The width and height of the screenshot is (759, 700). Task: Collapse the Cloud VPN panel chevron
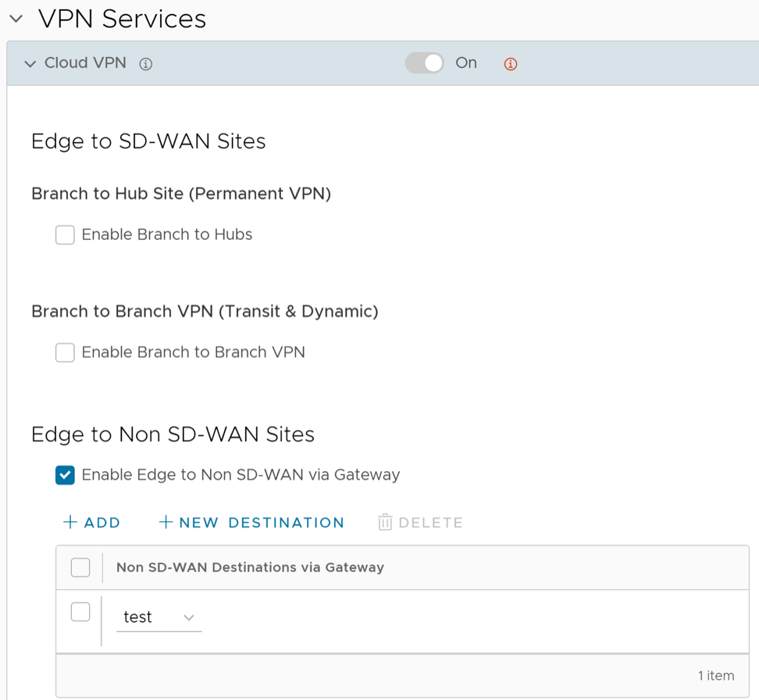coord(30,64)
